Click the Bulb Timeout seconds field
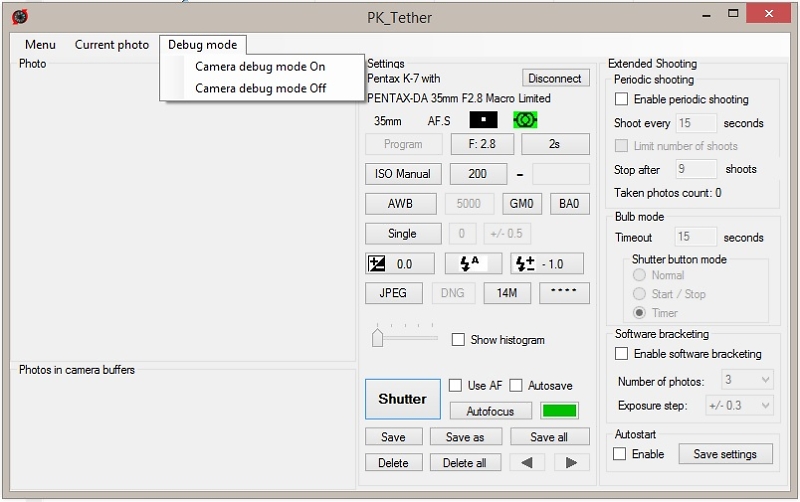Viewport: 800px width, 502px height. click(696, 237)
